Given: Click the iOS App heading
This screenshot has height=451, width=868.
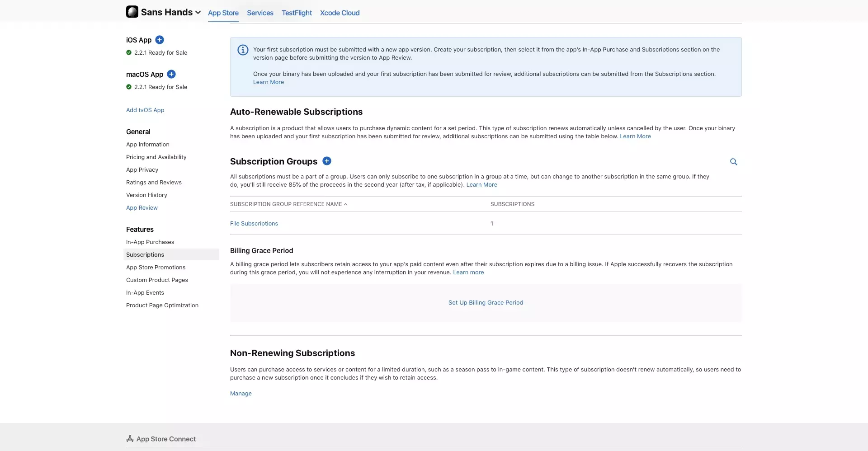Looking at the screenshot, I should (139, 40).
